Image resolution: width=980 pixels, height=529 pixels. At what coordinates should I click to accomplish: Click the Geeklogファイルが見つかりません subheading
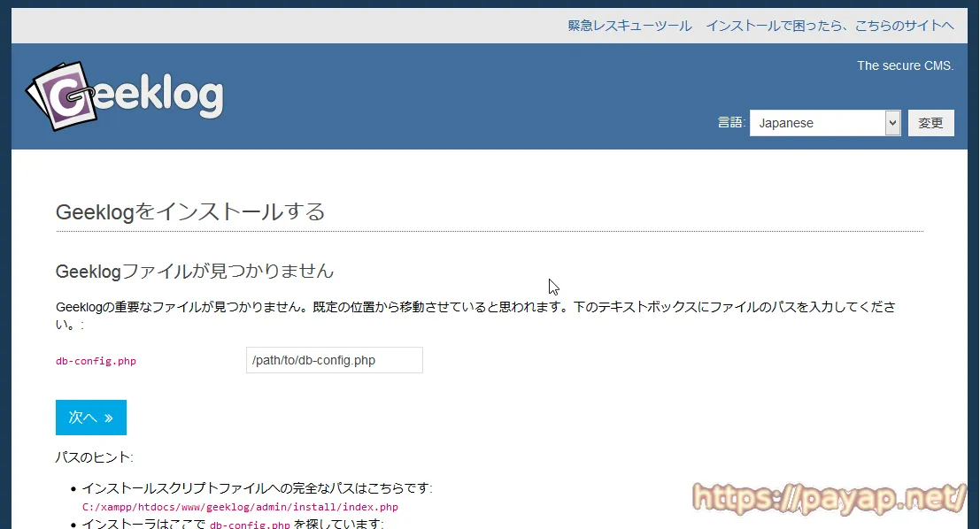194,271
